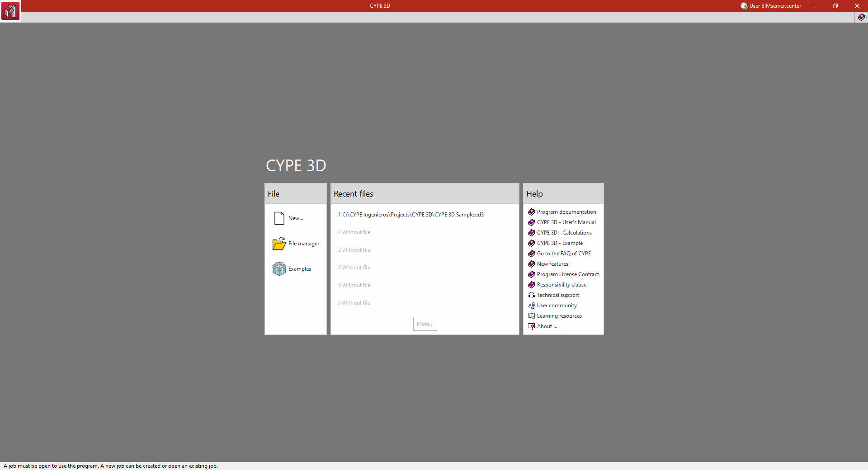Select recent slot '4 Without file'
Image resolution: width=868 pixels, height=470 pixels.
(x=354, y=268)
